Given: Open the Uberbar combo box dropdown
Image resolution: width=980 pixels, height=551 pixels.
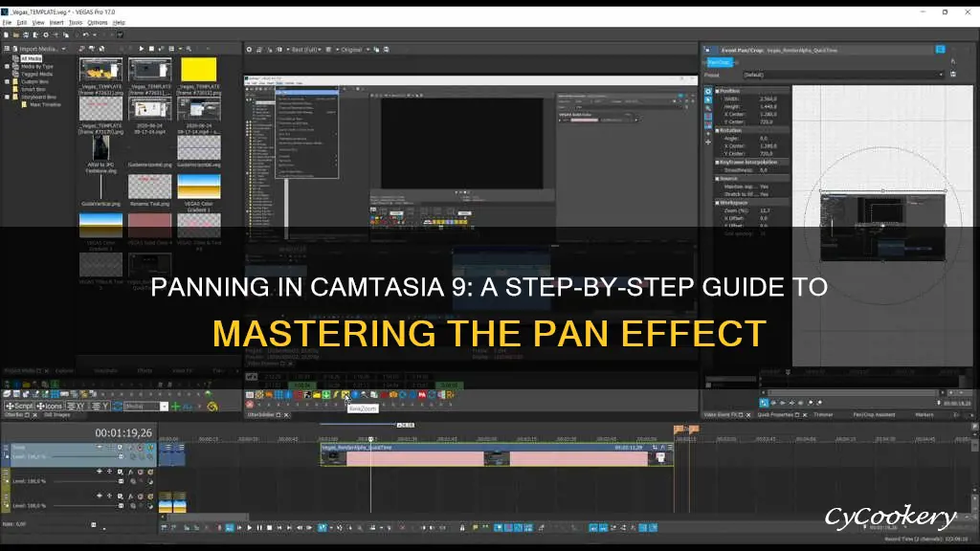Looking at the screenshot, I should (x=164, y=407).
